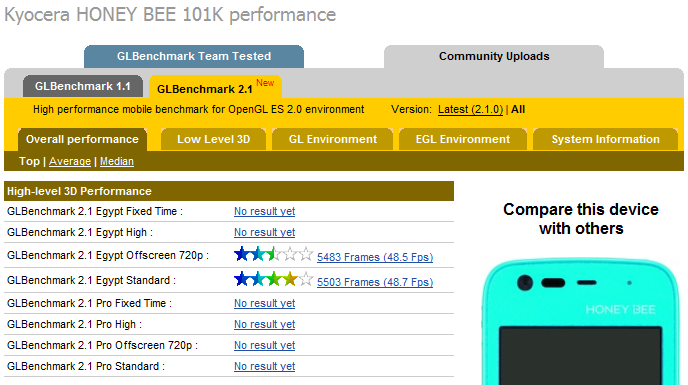Viewport: 688px width, 385px height.
Task: Click 'Version:' label text
Action: (412, 109)
